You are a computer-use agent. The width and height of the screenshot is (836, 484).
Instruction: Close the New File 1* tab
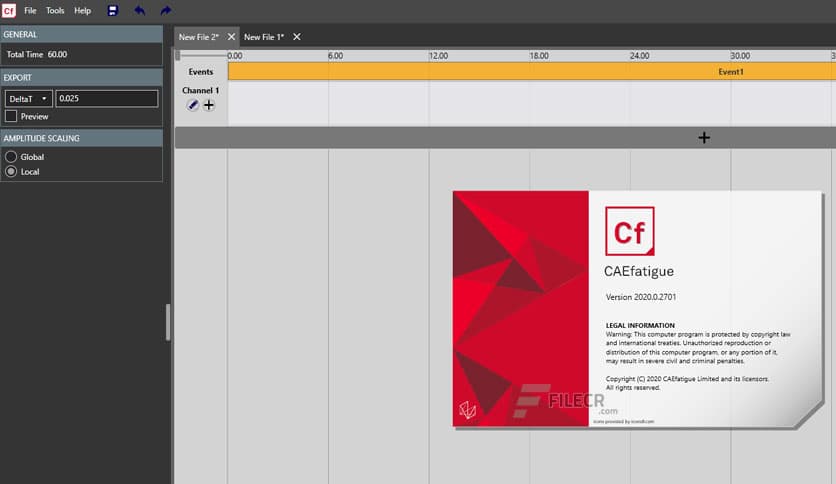297,37
